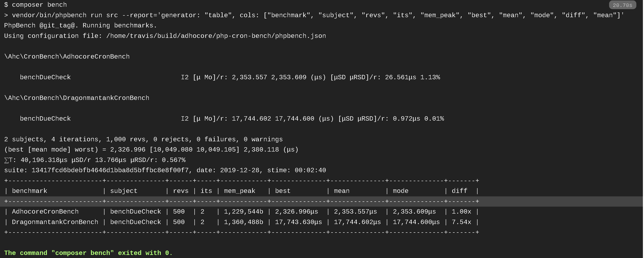Viewport: 644px width, 258px height.
Task: Click the ∑T total time line
Action: (95, 160)
